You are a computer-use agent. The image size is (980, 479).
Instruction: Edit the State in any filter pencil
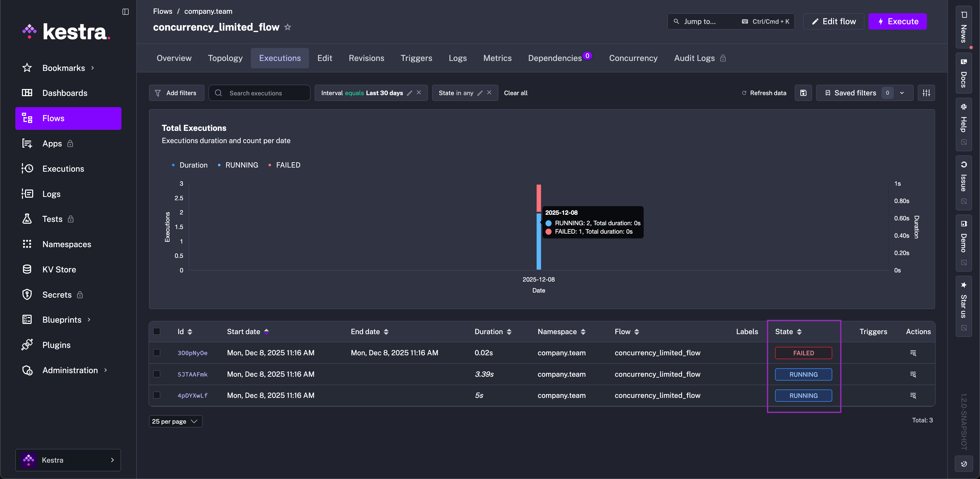tap(480, 93)
